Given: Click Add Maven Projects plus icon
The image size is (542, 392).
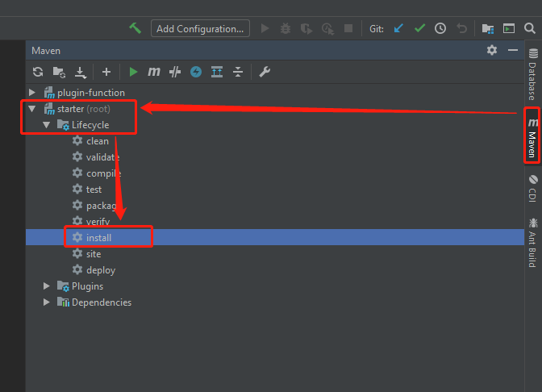Looking at the screenshot, I should click(106, 72).
